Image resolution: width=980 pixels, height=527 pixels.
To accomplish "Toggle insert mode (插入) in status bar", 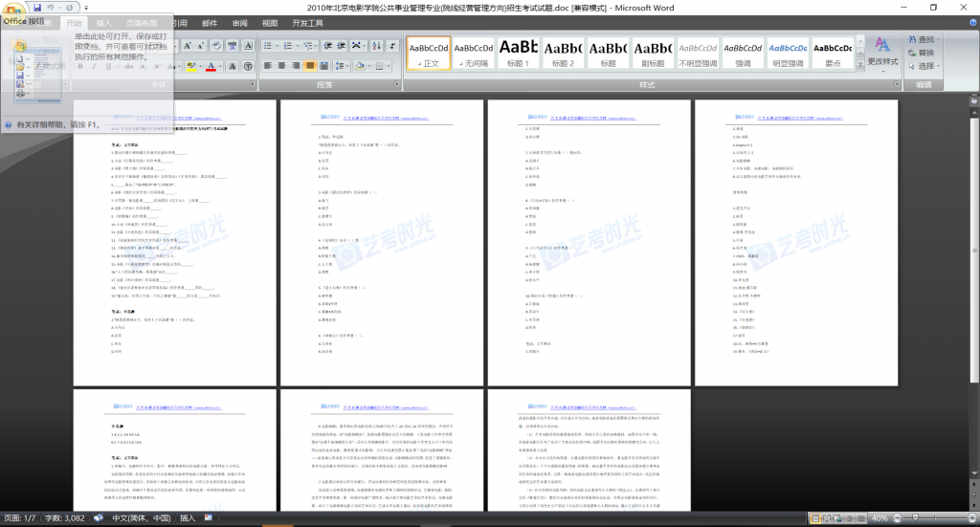I will 188,517.
